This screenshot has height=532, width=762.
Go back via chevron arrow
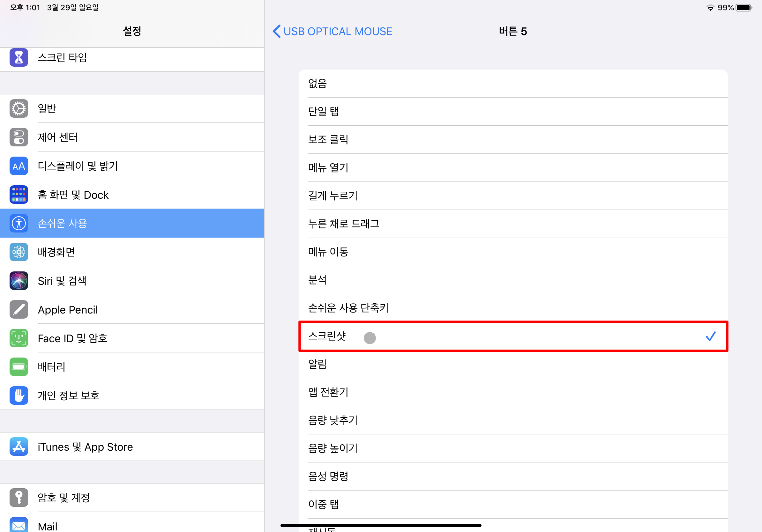click(276, 31)
